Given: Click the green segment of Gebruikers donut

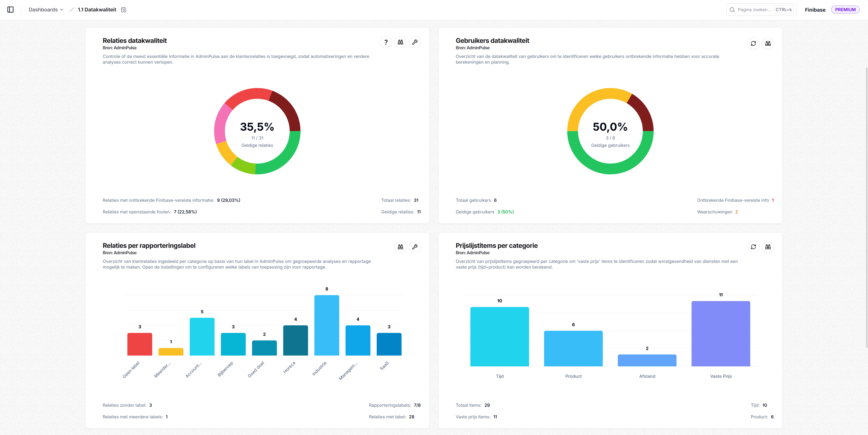Looking at the screenshot, I should (610, 168).
